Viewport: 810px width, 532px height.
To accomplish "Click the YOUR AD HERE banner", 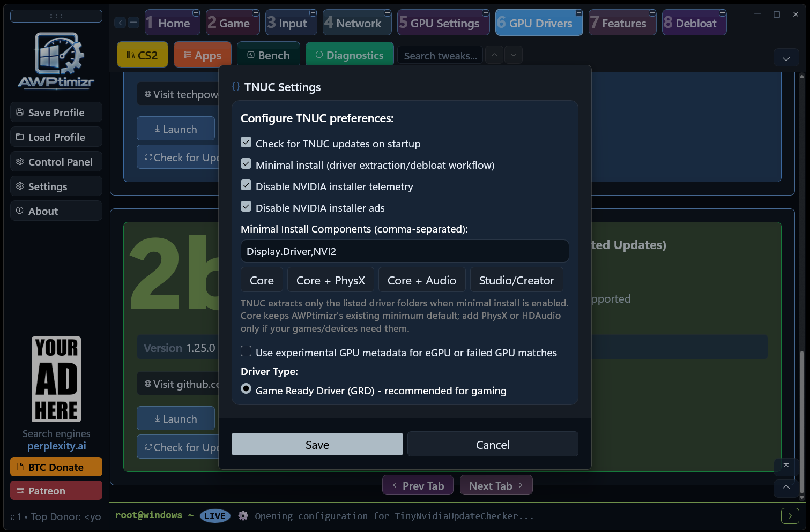I will coord(56,379).
